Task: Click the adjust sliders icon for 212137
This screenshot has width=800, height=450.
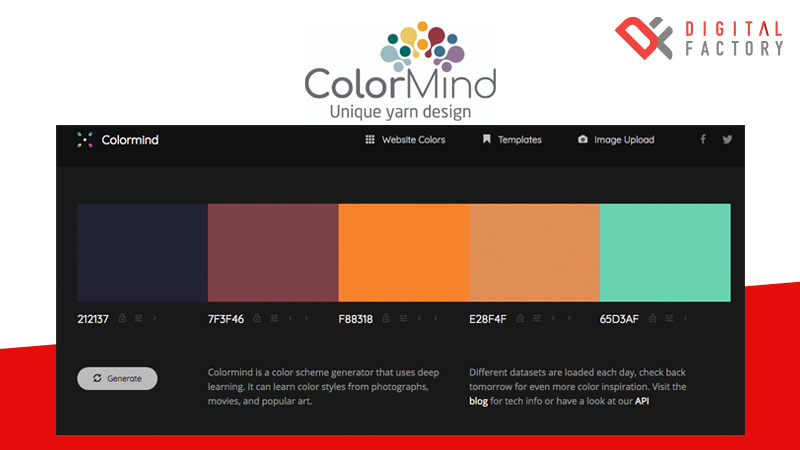Action: click(x=138, y=319)
